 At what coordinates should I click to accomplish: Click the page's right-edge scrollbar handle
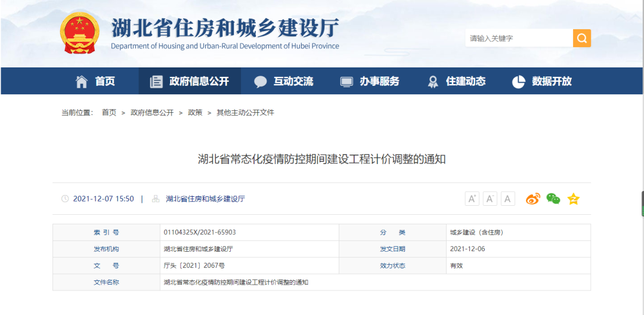pyautogui.click(x=642, y=204)
